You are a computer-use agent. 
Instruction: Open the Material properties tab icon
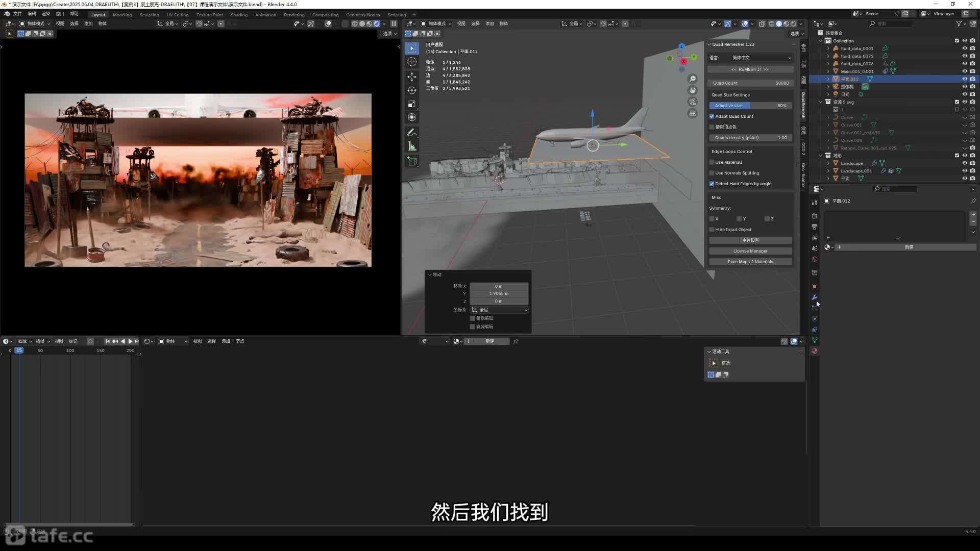click(815, 351)
